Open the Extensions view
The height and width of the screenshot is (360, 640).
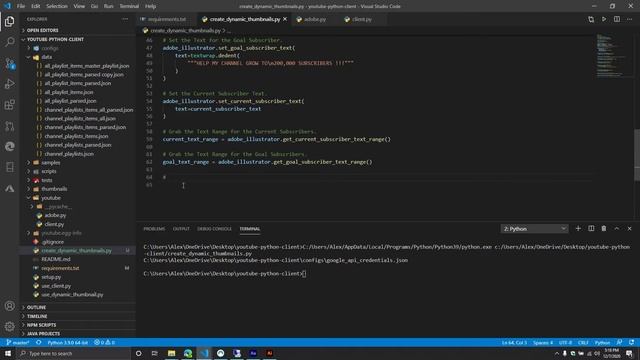pyautogui.click(x=10, y=105)
